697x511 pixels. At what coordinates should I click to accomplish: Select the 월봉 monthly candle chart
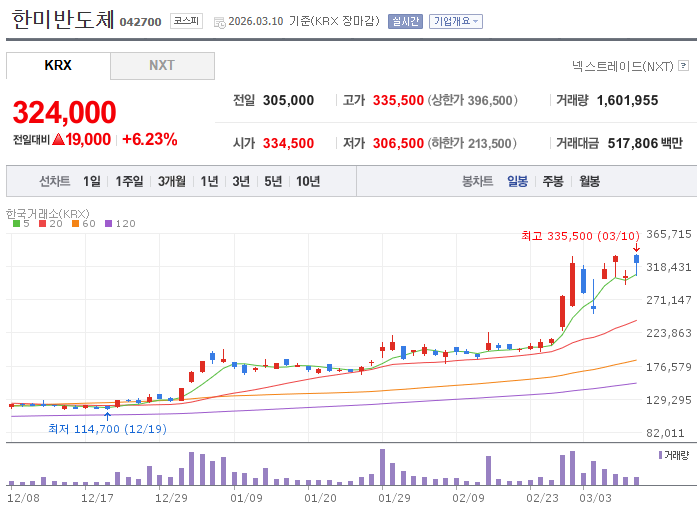(589, 181)
